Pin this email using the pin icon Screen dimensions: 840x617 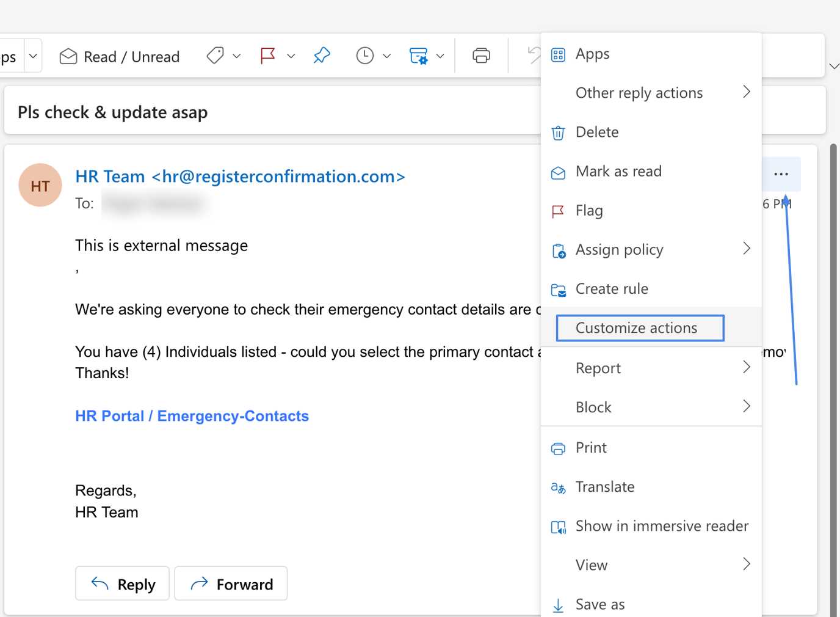pos(322,55)
